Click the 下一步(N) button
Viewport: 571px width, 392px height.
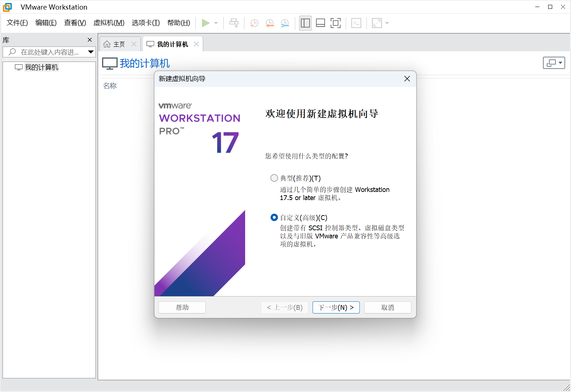pos(336,308)
